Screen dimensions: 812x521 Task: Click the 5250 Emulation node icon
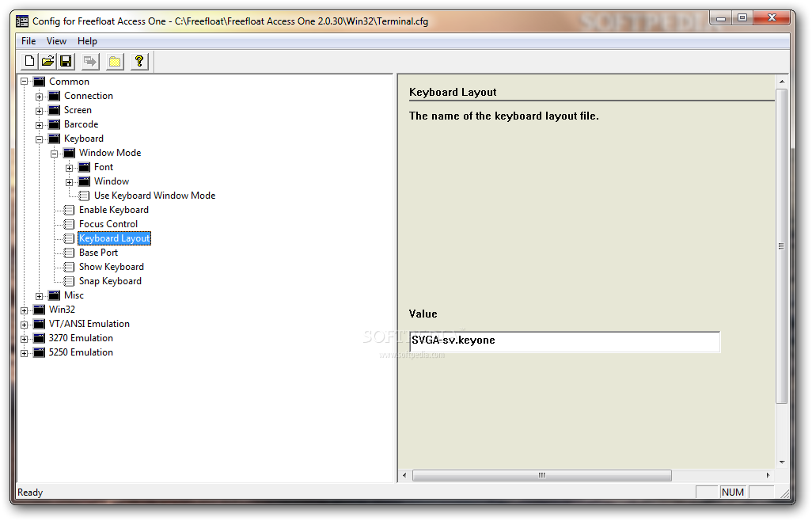click(x=40, y=352)
